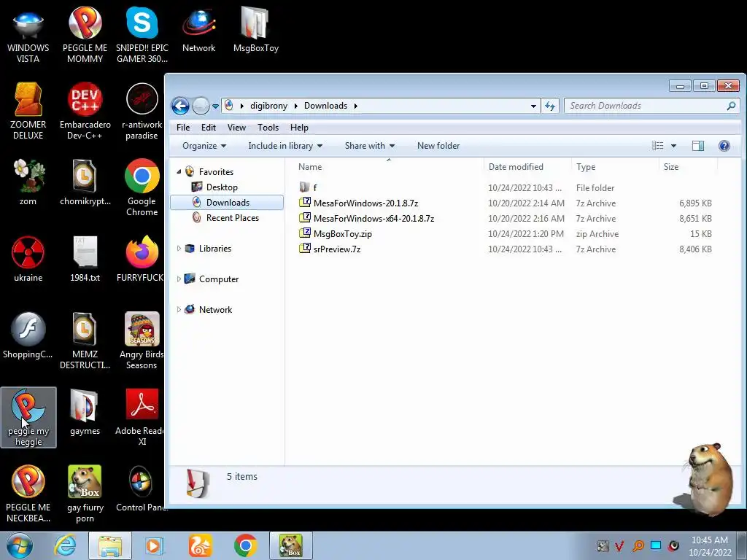Viewport: 747px width, 560px height.
Task: Expand the Libraries tree node
Action: pyautogui.click(x=179, y=248)
